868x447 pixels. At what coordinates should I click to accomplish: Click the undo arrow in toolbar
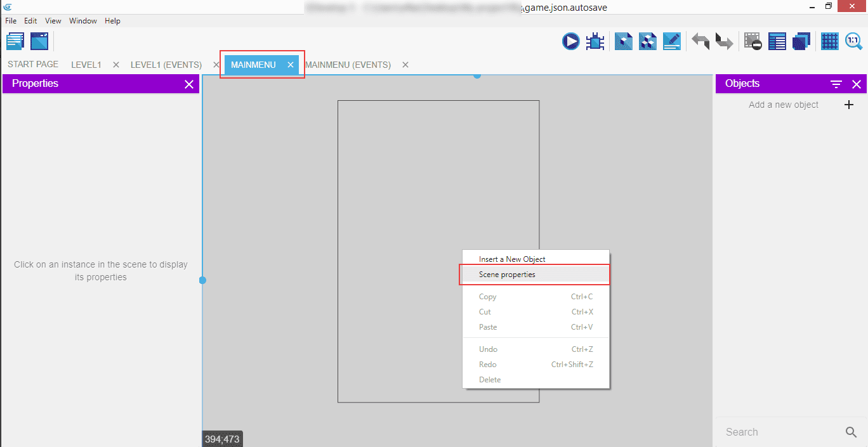700,41
